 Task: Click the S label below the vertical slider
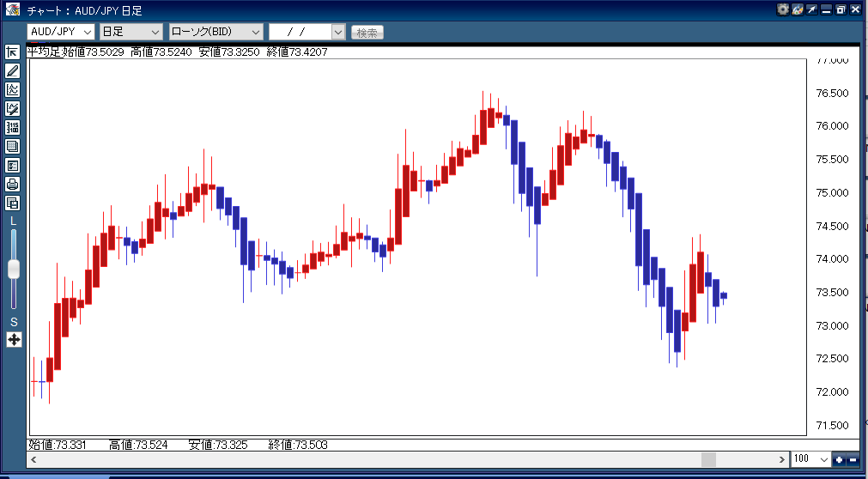[14, 322]
